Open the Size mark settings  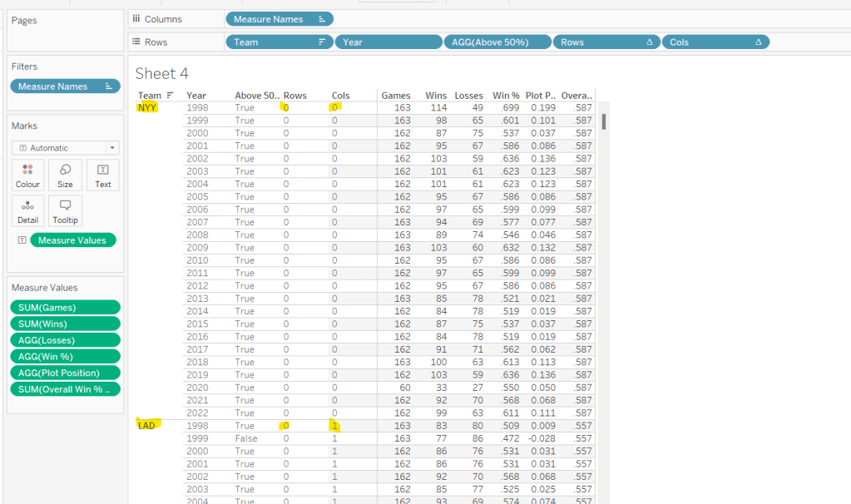[65, 175]
